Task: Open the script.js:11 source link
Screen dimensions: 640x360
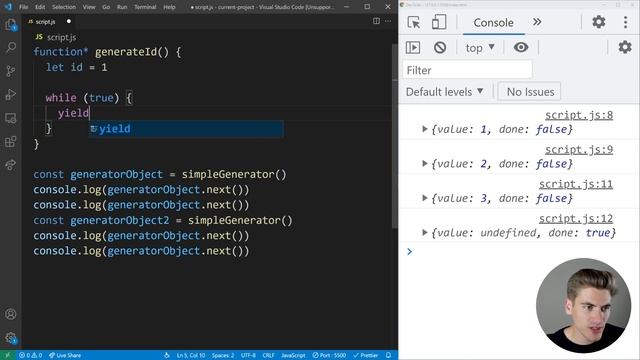Action: pyautogui.click(x=576, y=184)
